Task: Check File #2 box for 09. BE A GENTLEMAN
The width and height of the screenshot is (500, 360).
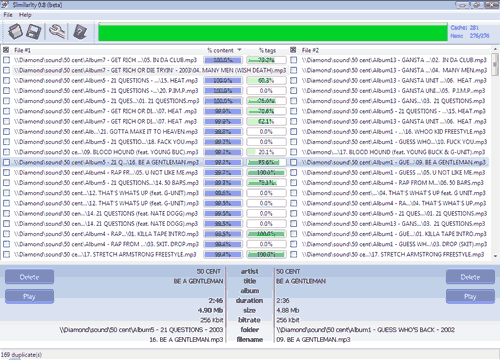Action: [293, 162]
